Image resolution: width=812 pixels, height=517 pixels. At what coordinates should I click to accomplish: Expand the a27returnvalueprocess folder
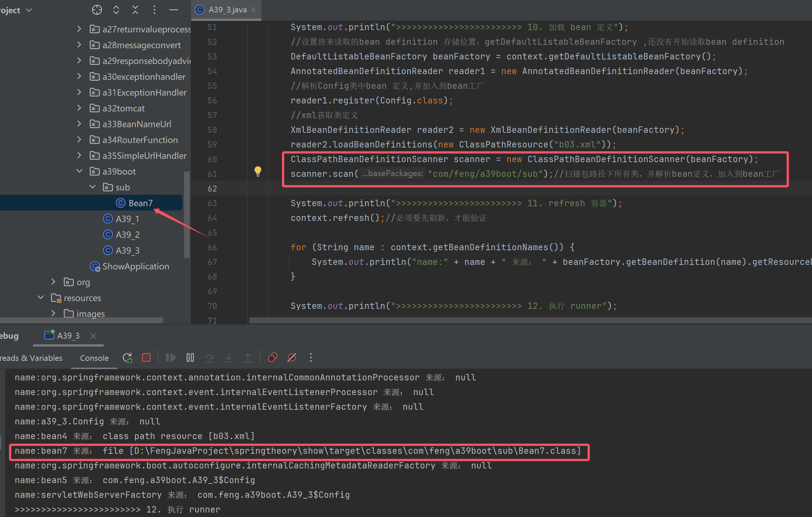click(79, 29)
